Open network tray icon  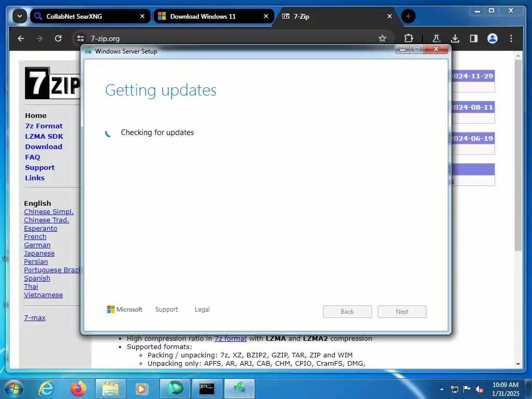pyautogui.click(x=455, y=389)
